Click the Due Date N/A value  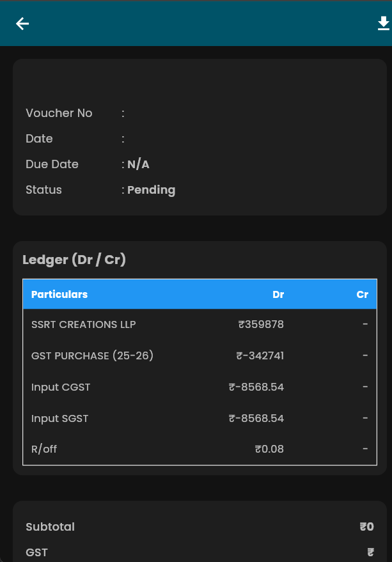pos(138,164)
